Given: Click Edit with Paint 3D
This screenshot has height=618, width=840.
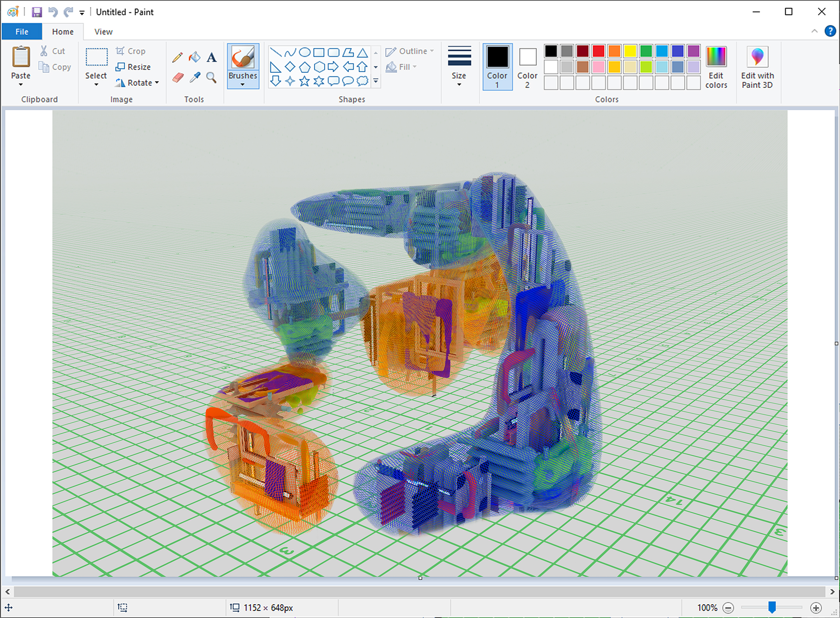Looking at the screenshot, I should tap(757, 67).
